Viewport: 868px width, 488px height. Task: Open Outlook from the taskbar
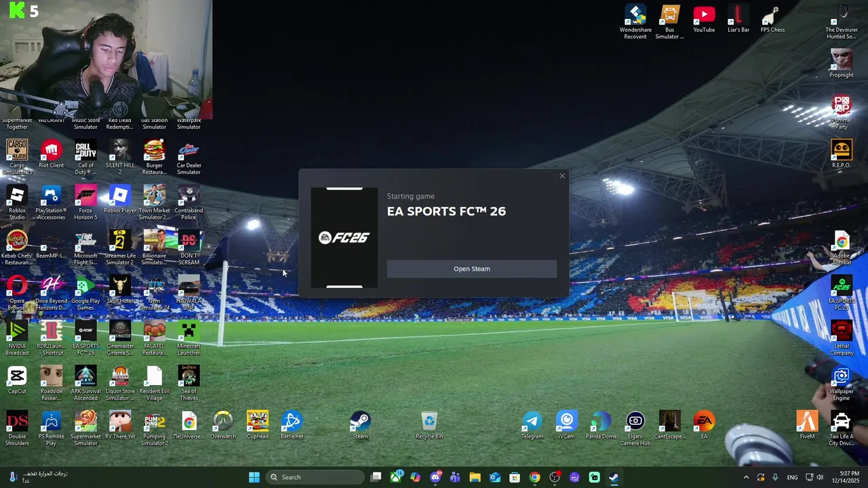coord(495,477)
